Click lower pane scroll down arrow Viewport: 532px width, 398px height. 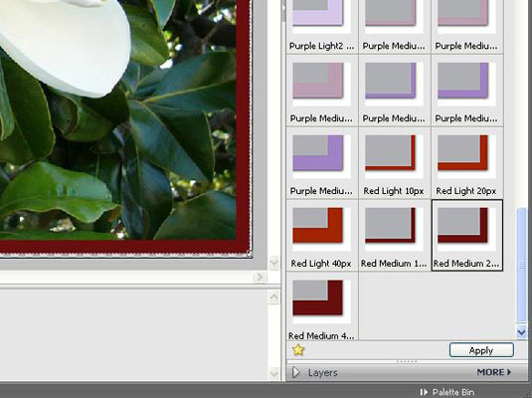[x=274, y=373]
